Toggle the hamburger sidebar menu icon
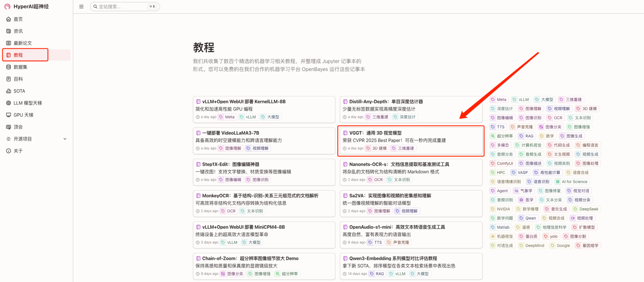Viewport: 644px width, 282px height. [x=81, y=7]
